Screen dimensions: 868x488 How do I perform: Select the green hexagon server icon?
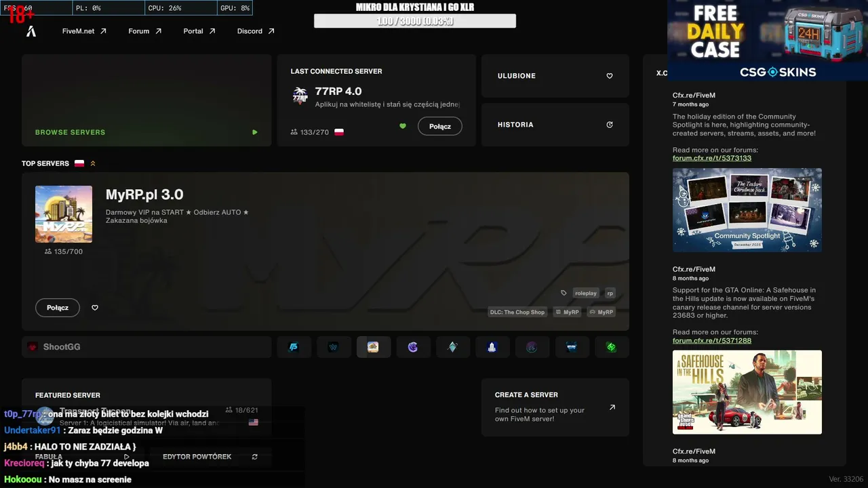pyautogui.click(x=611, y=347)
